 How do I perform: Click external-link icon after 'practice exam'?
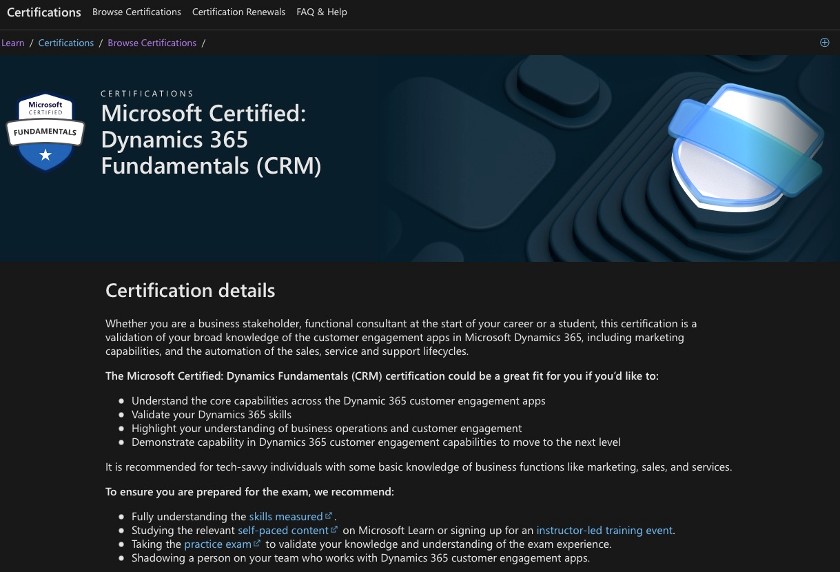tap(258, 544)
